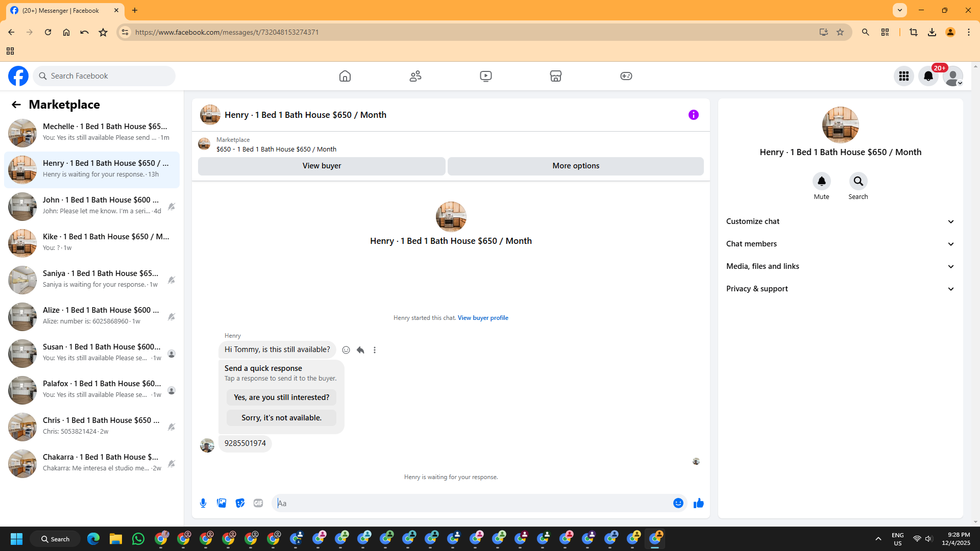The height and width of the screenshot is (551, 980).
Task: Attach a photo using image icon
Action: pyautogui.click(x=222, y=503)
